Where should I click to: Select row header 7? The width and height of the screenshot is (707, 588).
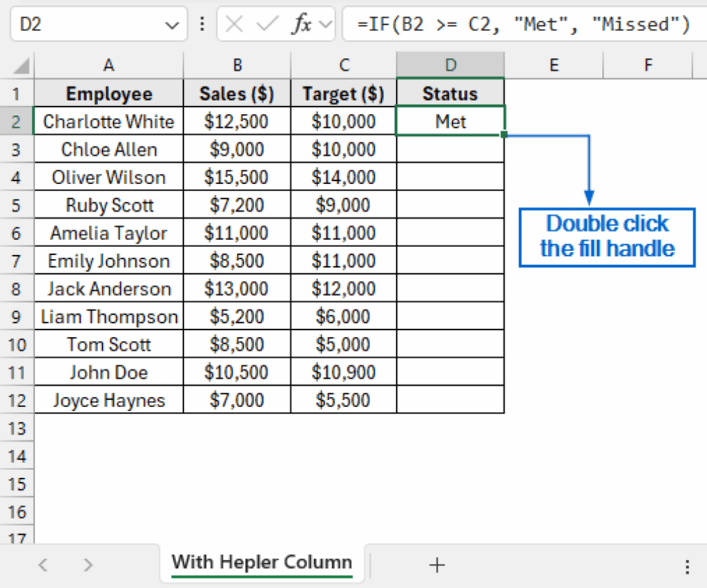pyautogui.click(x=17, y=261)
